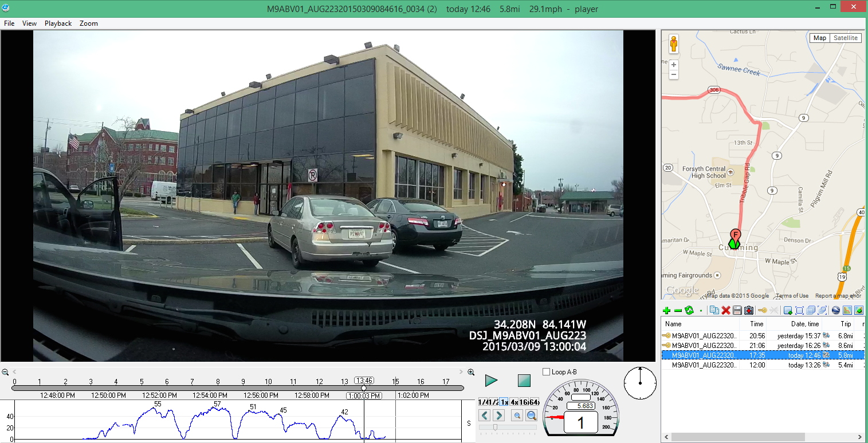The height and width of the screenshot is (443, 868).
Task: Open the File menu
Action: click(x=9, y=23)
